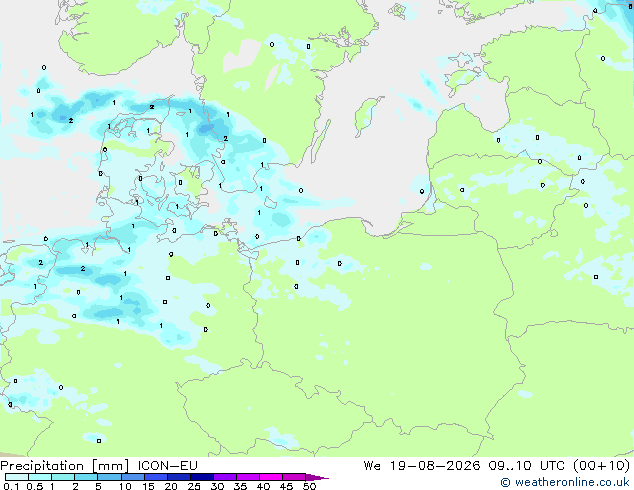Click the legend arrow tip above 50 mm

pyautogui.click(x=317, y=478)
